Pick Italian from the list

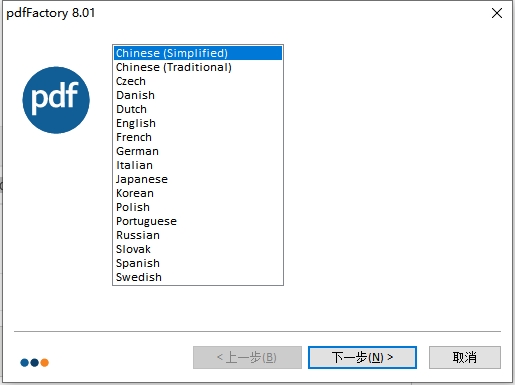pos(198,165)
